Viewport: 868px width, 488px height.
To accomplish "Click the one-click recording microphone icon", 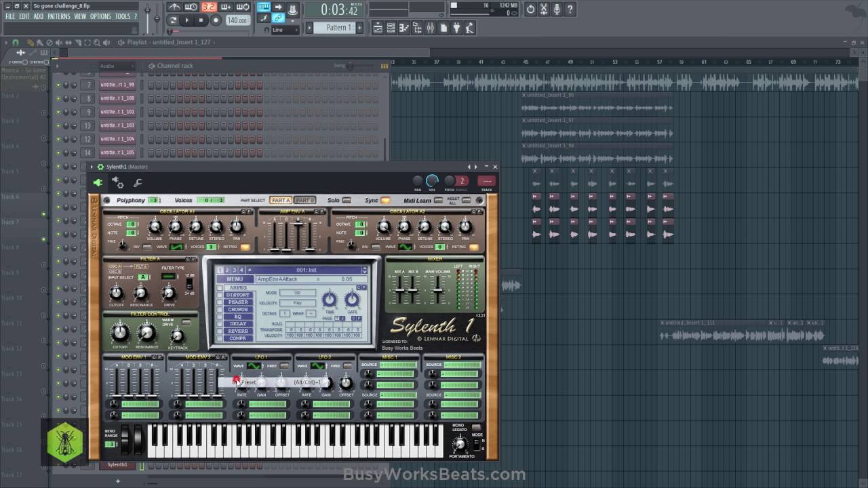I will pyautogui.click(x=557, y=9).
